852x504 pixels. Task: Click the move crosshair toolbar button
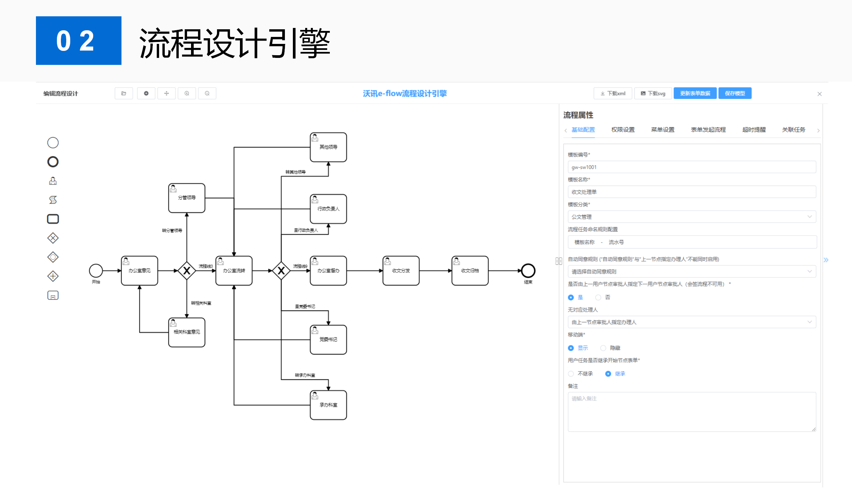click(166, 93)
